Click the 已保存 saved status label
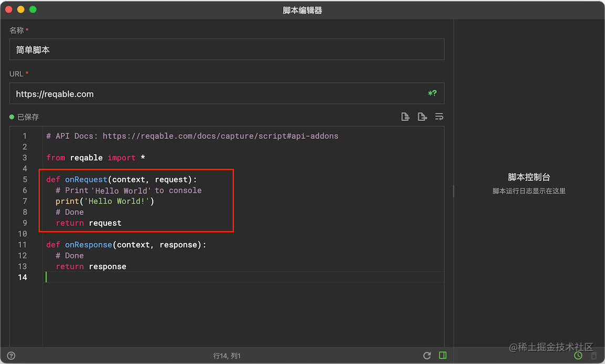Image resolution: width=605 pixels, height=364 pixels. pos(28,117)
